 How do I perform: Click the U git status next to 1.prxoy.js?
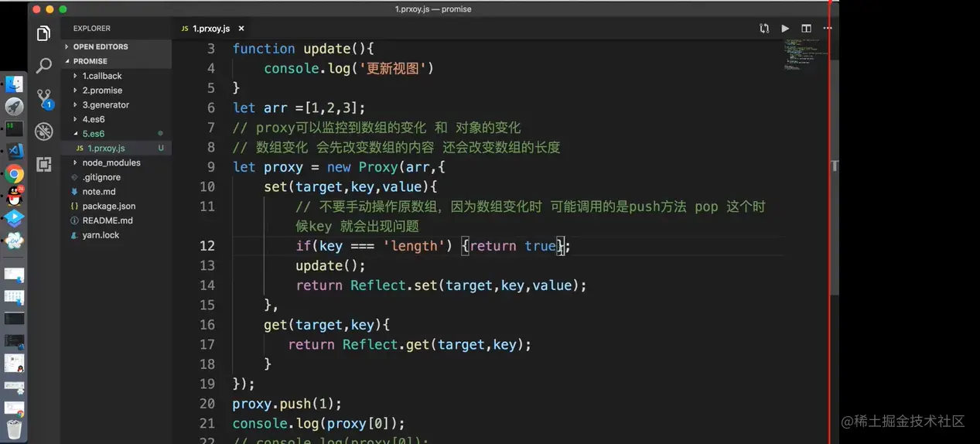(161, 149)
